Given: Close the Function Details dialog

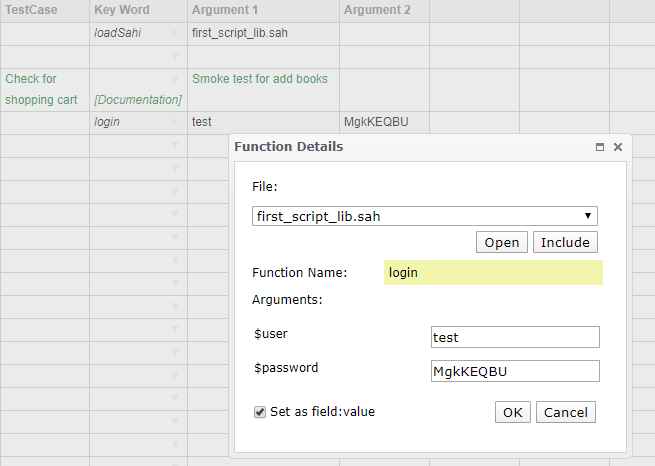Looking at the screenshot, I should 618,147.
